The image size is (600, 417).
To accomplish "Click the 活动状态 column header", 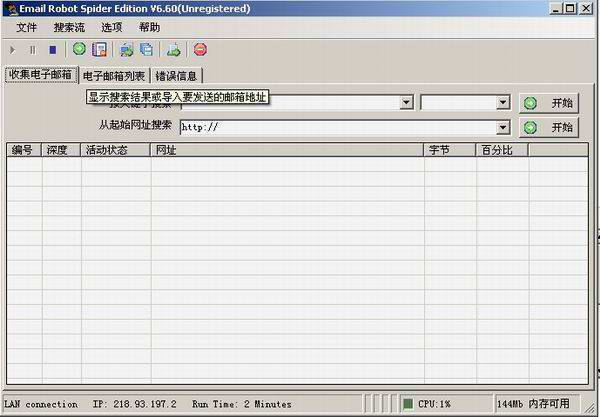I will 115,150.
